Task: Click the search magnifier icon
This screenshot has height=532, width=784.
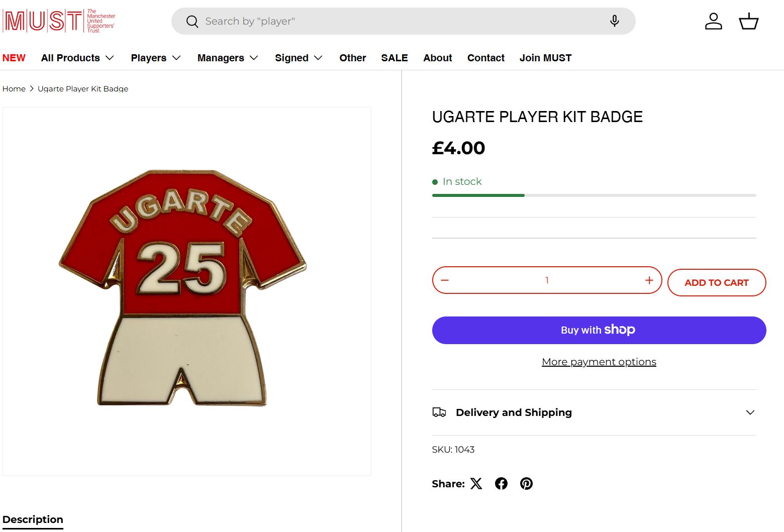Action: point(192,21)
